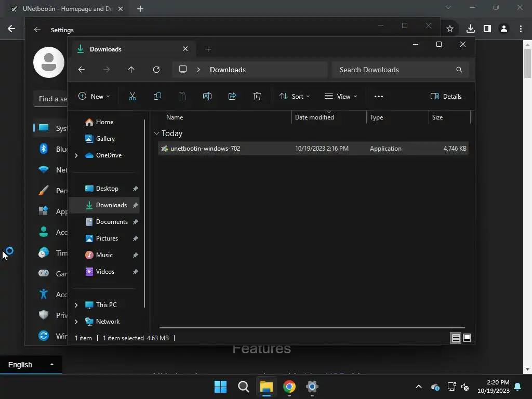Open a new Chrome tab

pos(140,9)
